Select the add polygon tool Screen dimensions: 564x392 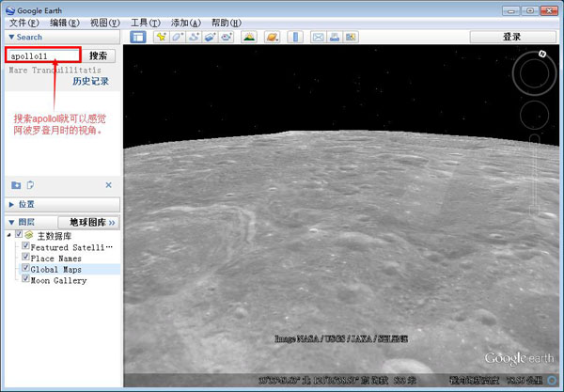(x=178, y=37)
